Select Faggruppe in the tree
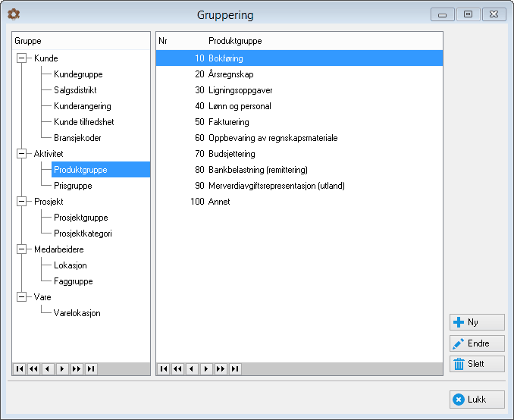Image resolution: width=514 pixels, height=420 pixels. point(74,281)
